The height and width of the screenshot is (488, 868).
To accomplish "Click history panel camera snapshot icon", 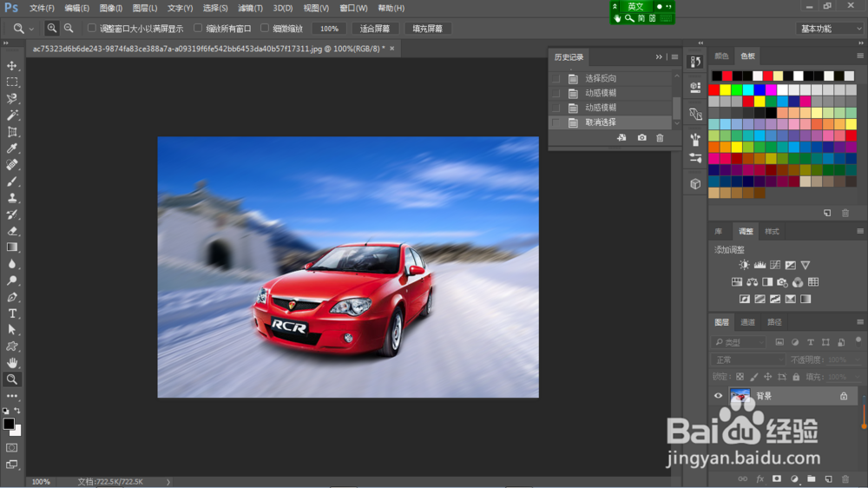I will click(x=641, y=137).
